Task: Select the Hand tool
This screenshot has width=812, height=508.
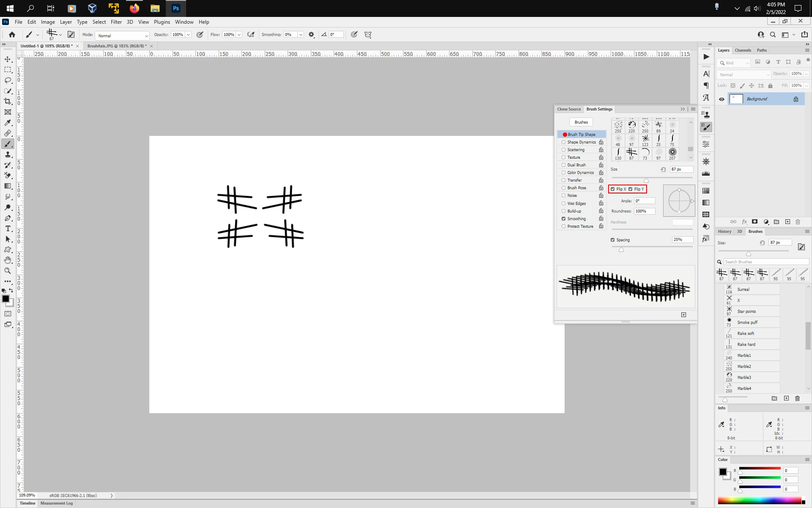Action: (8, 260)
